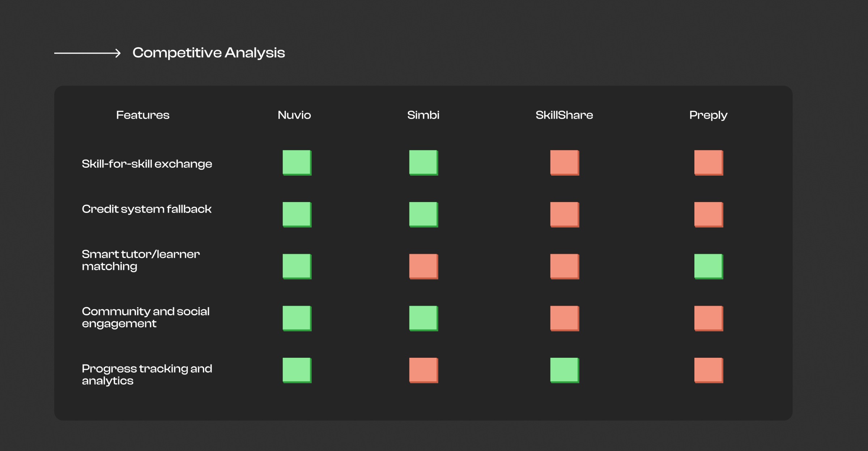
Task: Click the Progress tracking and analytics label
Action: click(147, 374)
